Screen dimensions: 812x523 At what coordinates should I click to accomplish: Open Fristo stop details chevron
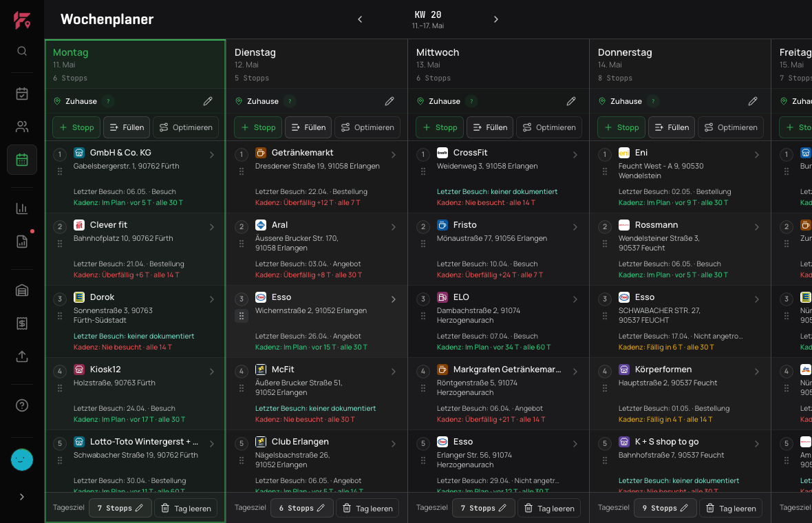point(575,227)
